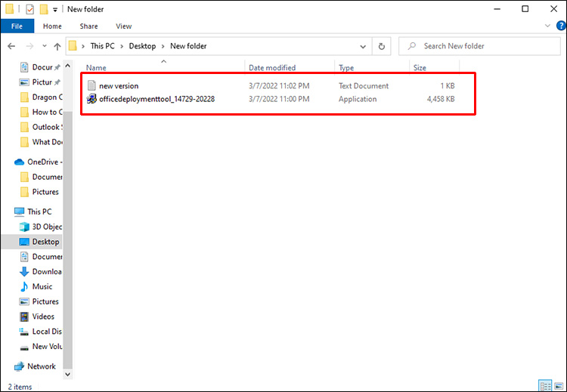Switch to Details view status bar icon
The width and height of the screenshot is (567, 392).
[x=545, y=385]
